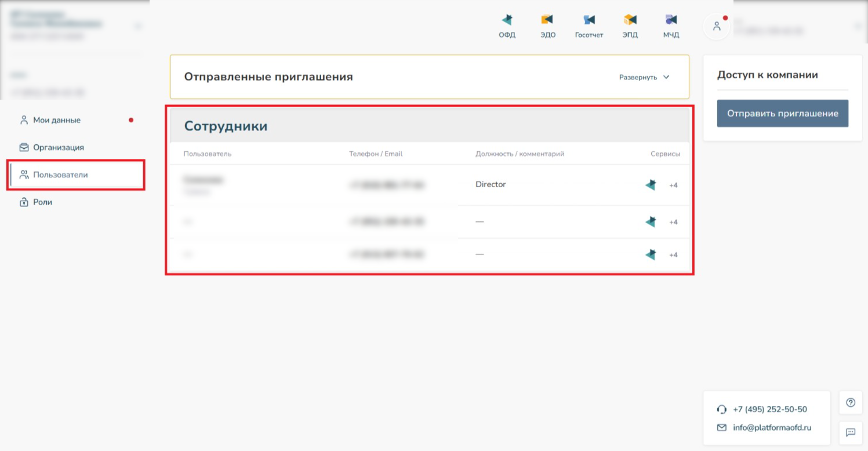
Task: Click the help question mark icon
Action: tap(851, 403)
